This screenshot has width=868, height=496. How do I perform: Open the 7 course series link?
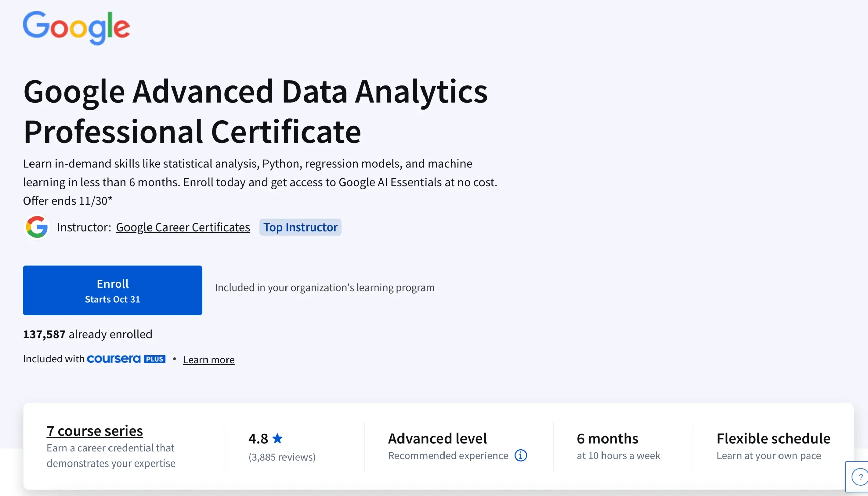[x=95, y=431]
